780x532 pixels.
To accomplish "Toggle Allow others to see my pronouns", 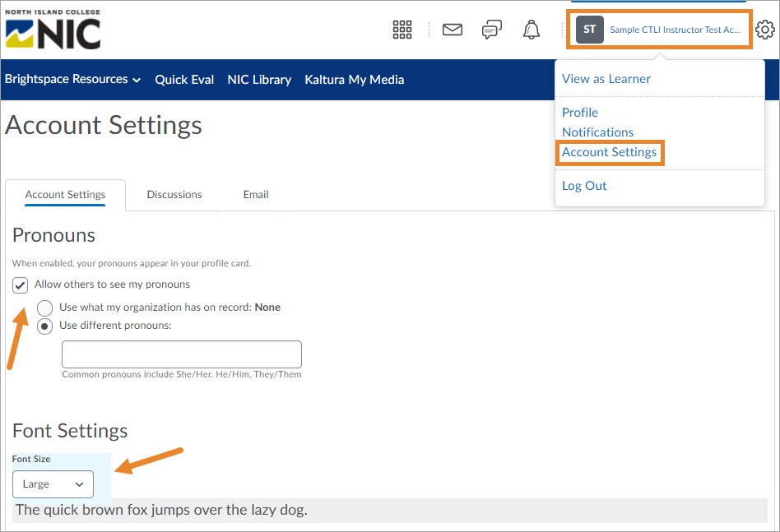I will point(21,285).
